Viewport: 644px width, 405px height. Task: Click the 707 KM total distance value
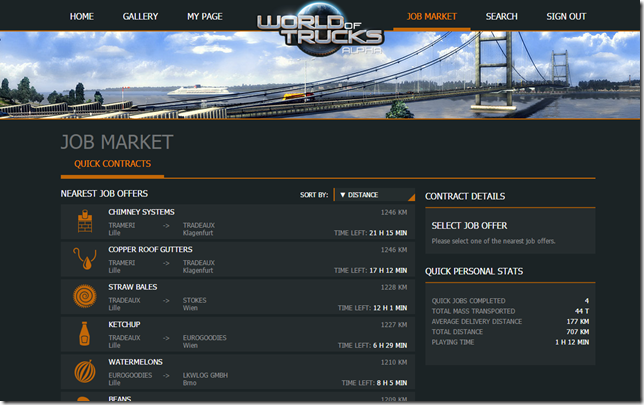click(x=577, y=331)
